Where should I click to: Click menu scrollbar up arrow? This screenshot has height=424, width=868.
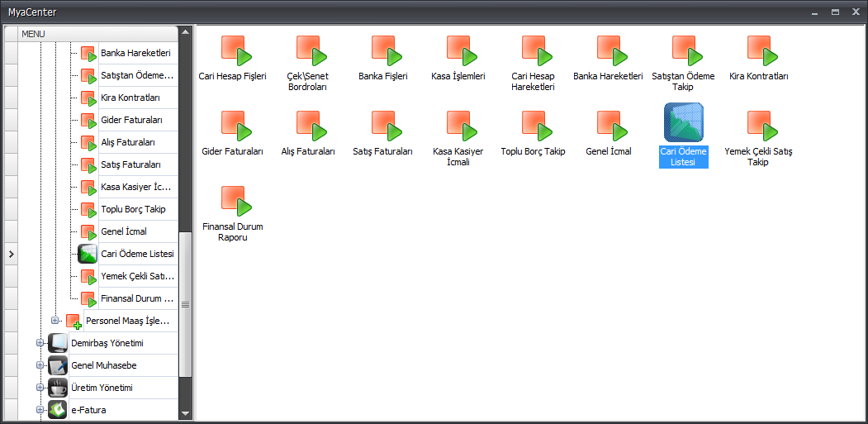(186, 32)
